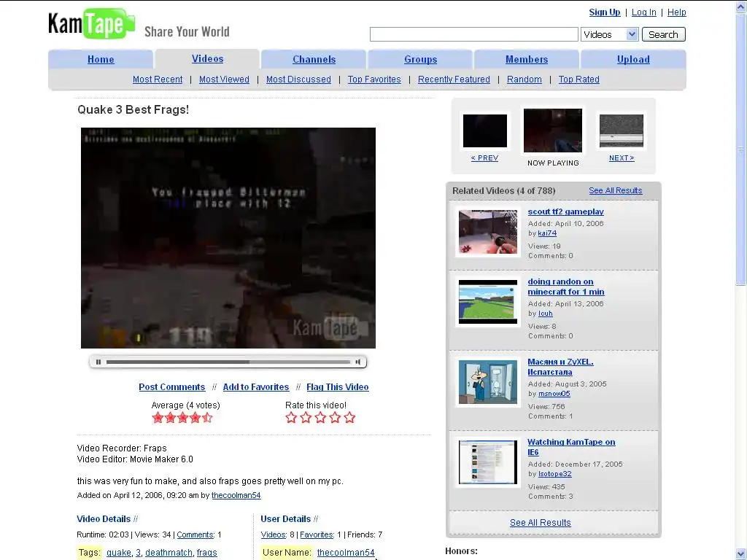Open thecoolman54 User Name link
747x560 pixels.
[x=346, y=553]
